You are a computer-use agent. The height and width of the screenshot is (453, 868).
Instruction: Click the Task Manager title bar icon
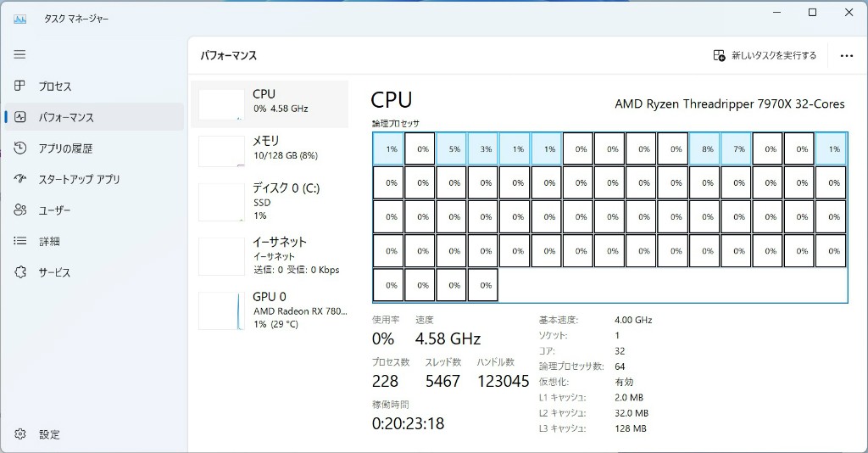(x=20, y=18)
